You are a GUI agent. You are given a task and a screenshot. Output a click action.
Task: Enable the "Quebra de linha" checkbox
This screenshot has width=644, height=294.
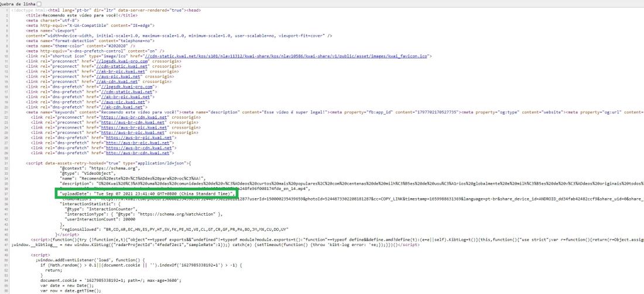(x=39, y=4)
